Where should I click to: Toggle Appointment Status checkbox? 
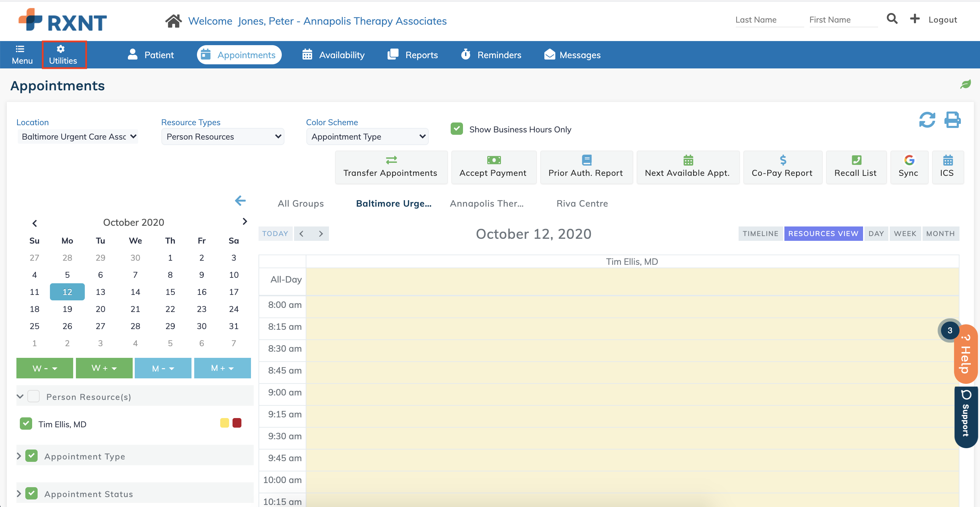(x=31, y=493)
